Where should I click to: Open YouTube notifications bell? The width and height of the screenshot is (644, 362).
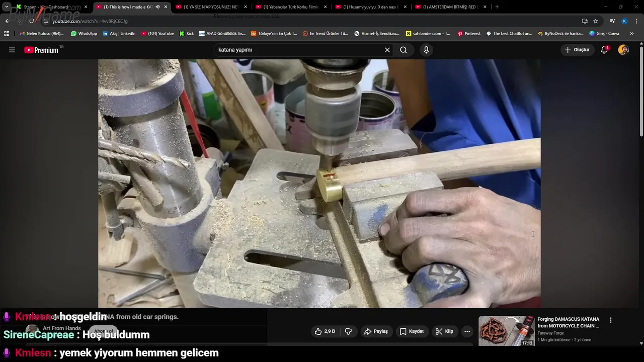click(x=604, y=50)
